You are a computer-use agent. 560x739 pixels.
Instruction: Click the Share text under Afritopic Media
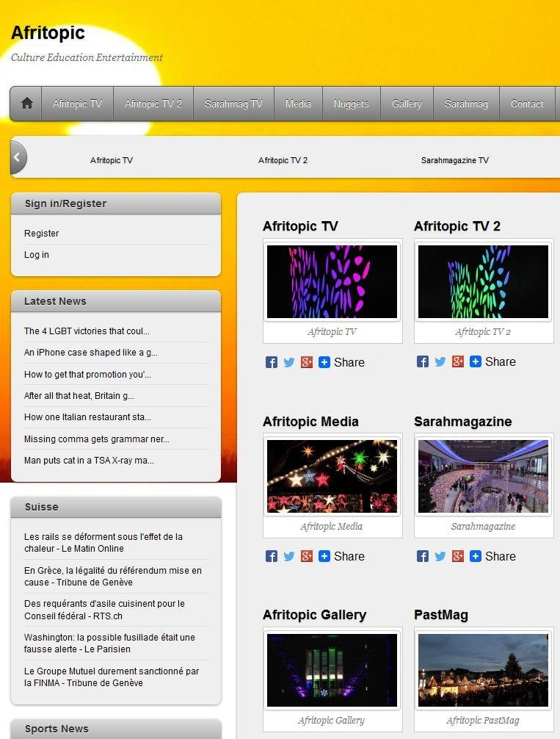click(349, 556)
